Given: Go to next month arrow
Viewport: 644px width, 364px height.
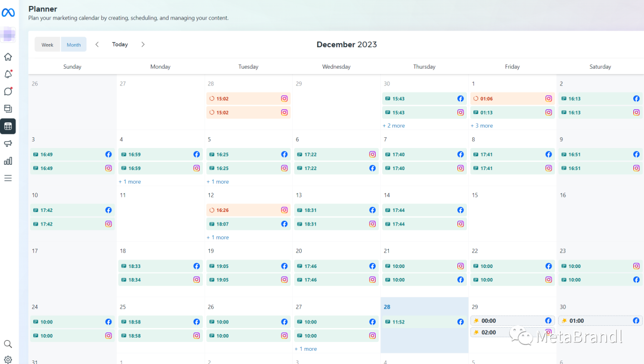Looking at the screenshot, I should pyautogui.click(x=143, y=44).
